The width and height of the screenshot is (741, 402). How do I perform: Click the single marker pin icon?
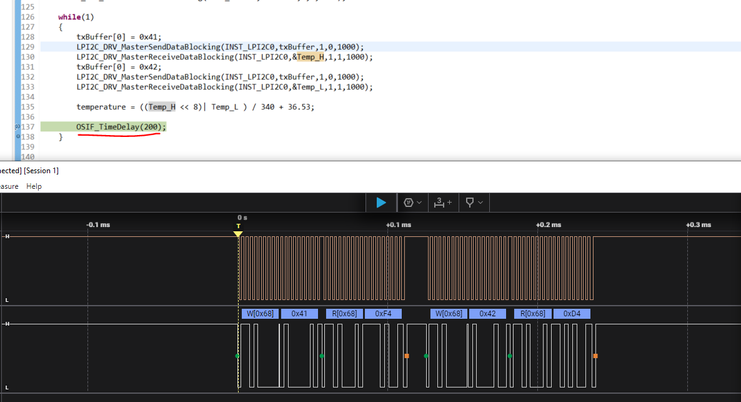tap(470, 203)
